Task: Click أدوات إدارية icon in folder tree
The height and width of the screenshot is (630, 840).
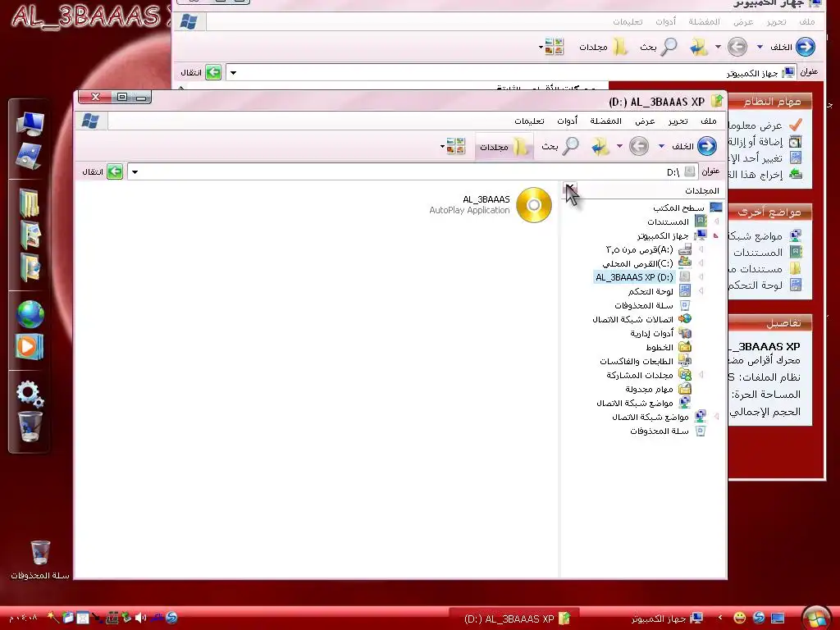Action: tap(685, 333)
